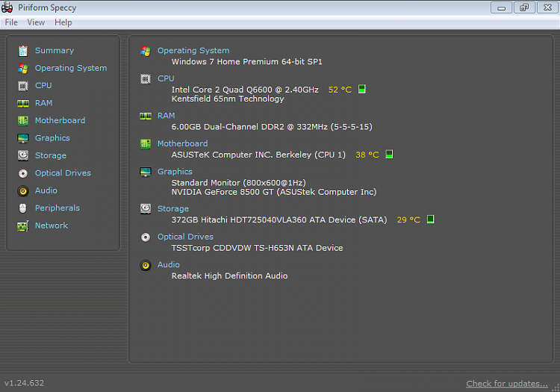The image size is (560, 392).
Task: Click the 29 °C storage temperature value
Action: click(408, 220)
